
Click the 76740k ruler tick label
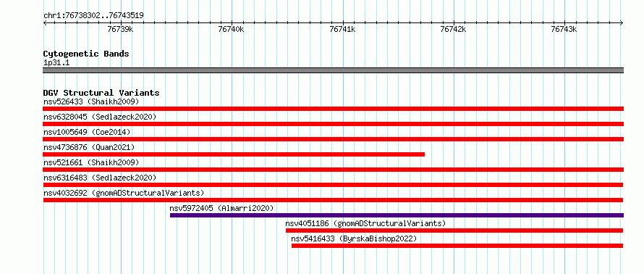click(x=232, y=29)
